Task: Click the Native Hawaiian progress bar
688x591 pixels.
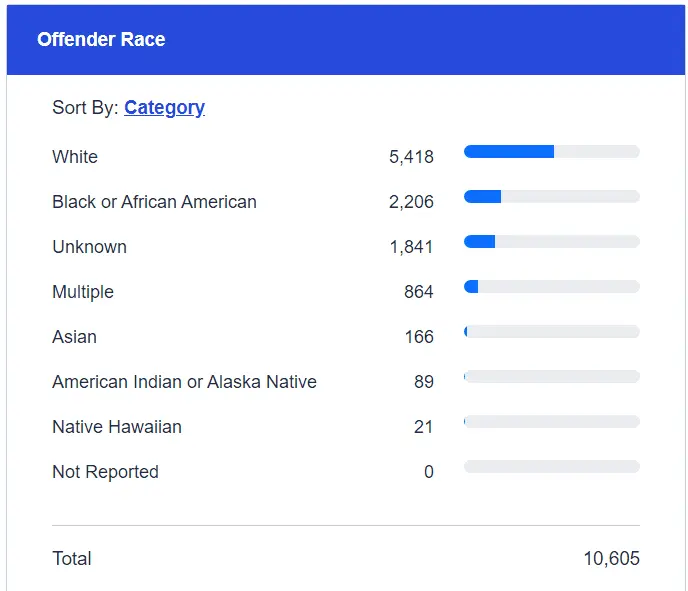Action: (x=551, y=422)
